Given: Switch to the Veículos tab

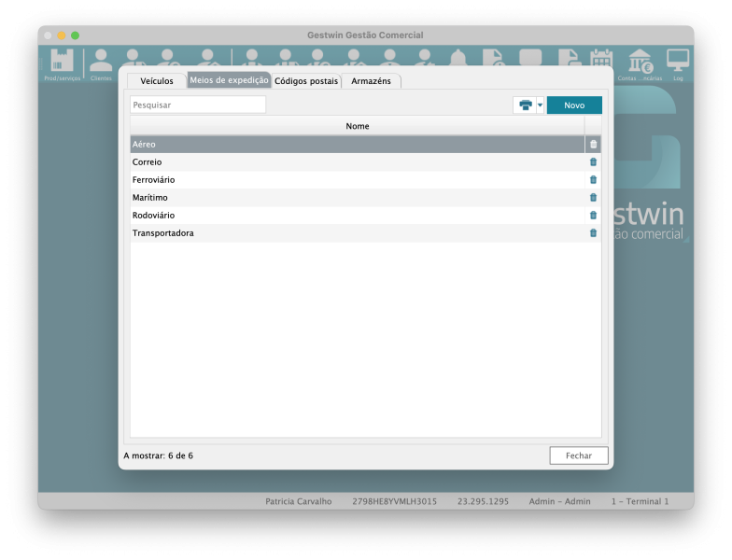Looking at the screenshot, I should (x=156, y=81).
